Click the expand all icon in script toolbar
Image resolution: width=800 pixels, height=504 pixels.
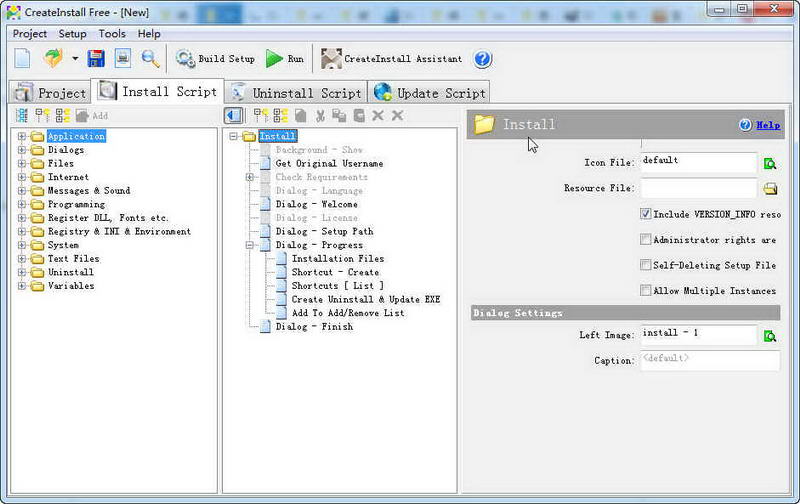point(261,116)
